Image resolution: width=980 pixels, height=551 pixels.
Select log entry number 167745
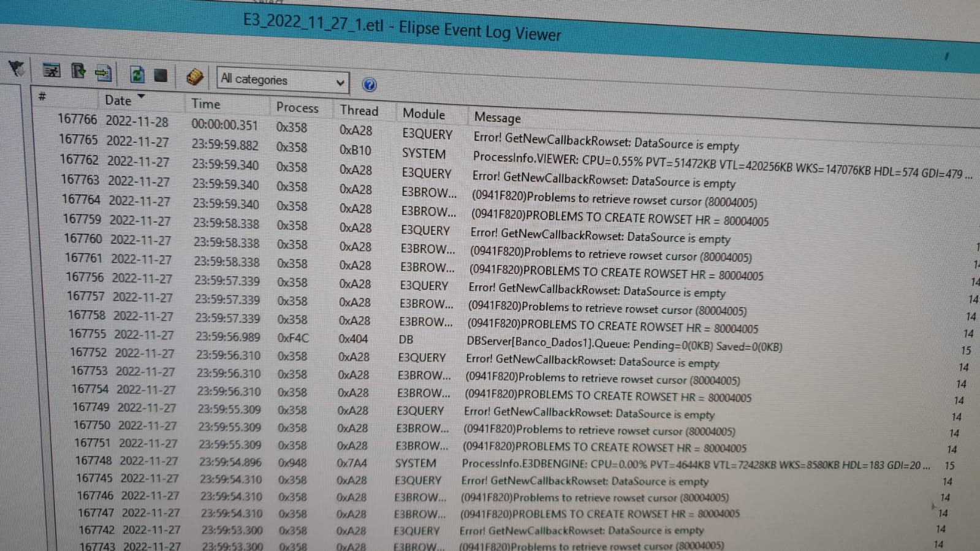tap(94, 477)
